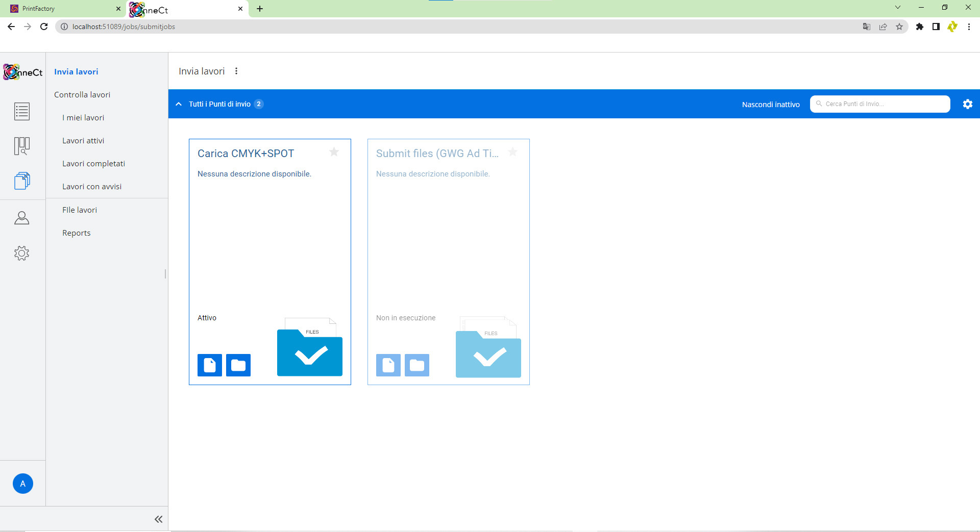The image size is (980, 532).
Task: Focus the Cerca Punti di Invio field
Action: point(880,104)
